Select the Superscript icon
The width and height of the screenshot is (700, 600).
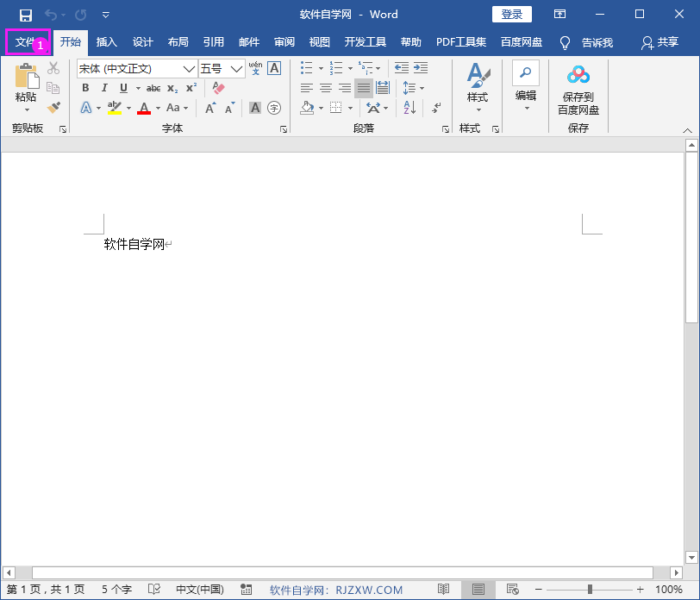(x=189, y=88)
